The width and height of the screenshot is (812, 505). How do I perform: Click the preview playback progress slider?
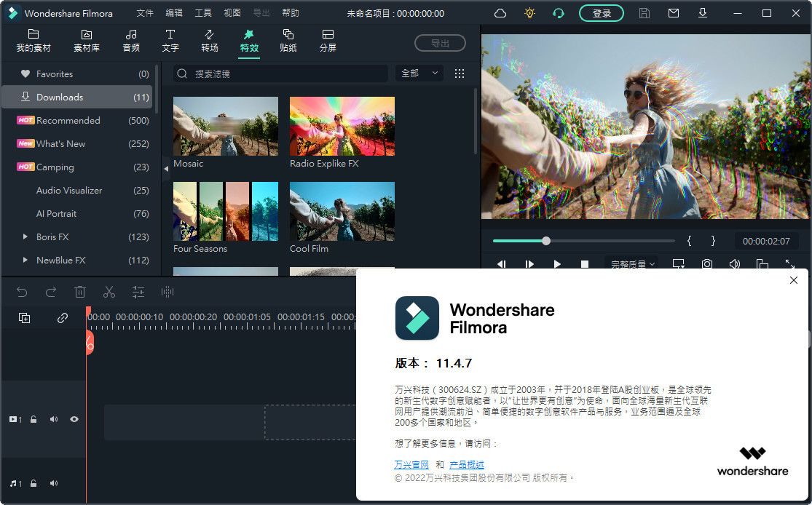tap(583, 241)
